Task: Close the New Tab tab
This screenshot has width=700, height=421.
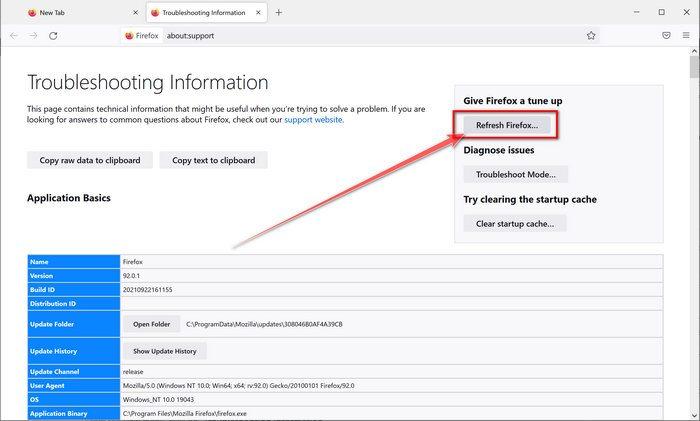Action: click(136, 13)
